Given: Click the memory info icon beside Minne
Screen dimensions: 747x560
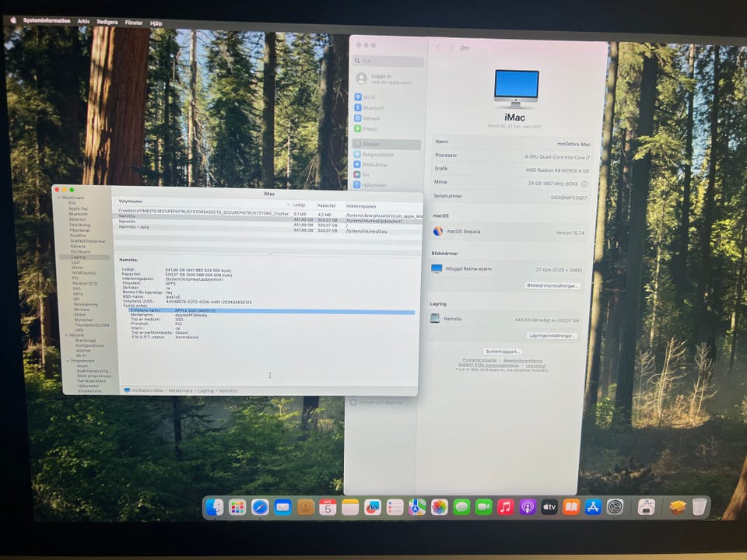Looking at the screenshot, I should click(584, 184).
